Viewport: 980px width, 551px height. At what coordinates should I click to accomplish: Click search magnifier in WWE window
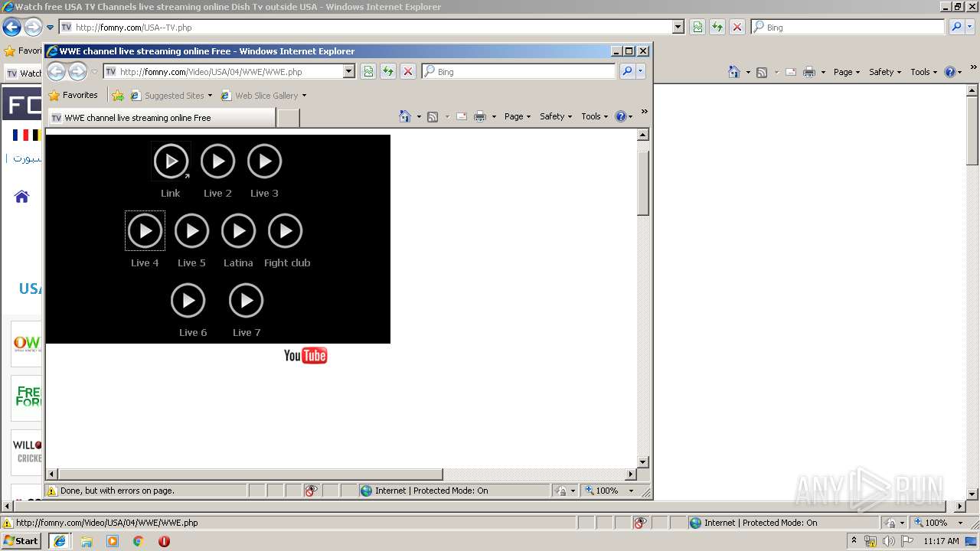(627, 71)
